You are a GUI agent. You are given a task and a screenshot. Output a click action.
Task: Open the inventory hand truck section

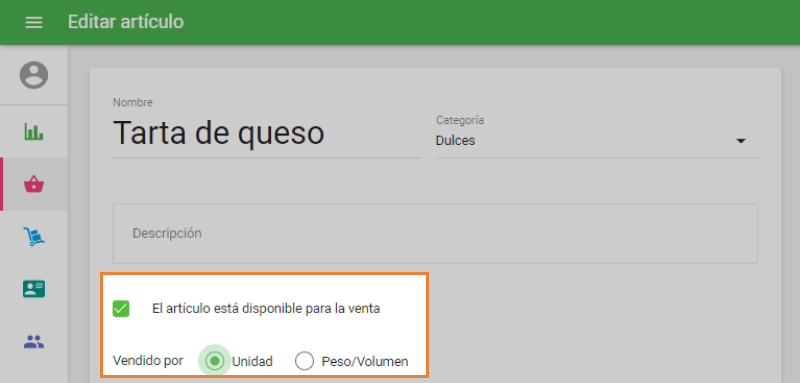(x=34, y=236)
